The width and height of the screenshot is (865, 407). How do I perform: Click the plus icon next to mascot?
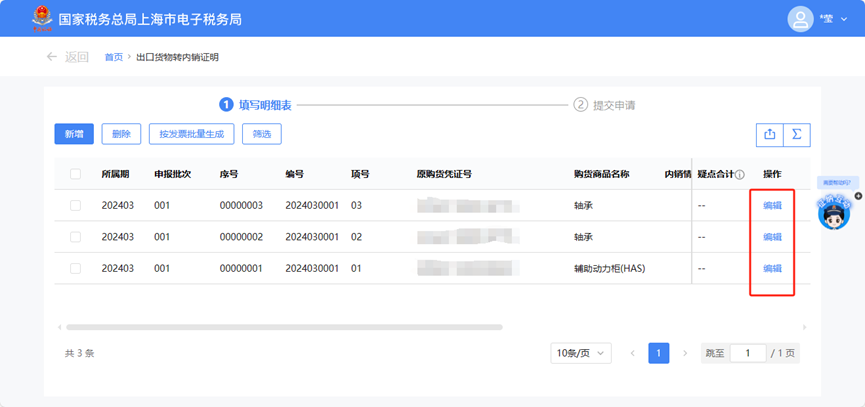click(x=858, y=196)
